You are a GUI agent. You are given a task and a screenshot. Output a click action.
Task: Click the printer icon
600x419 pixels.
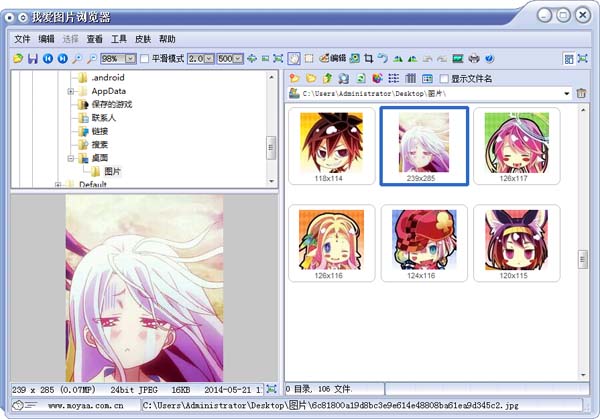tap(474, 59)
